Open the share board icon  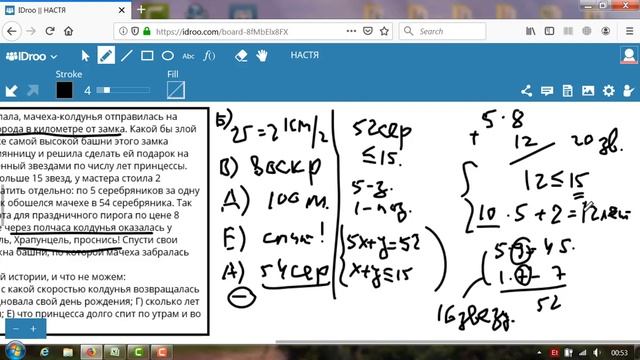tap(526, 91)
